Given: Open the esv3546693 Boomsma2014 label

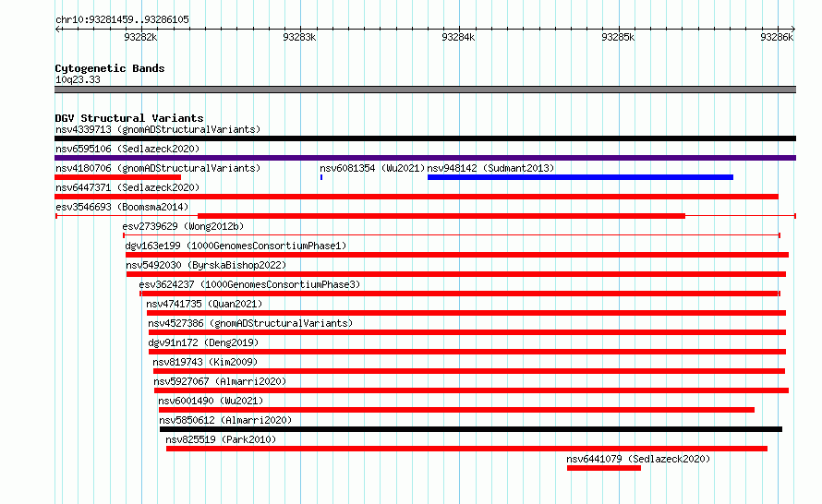Looking at the screenshot, I should [x=122, y=207].
